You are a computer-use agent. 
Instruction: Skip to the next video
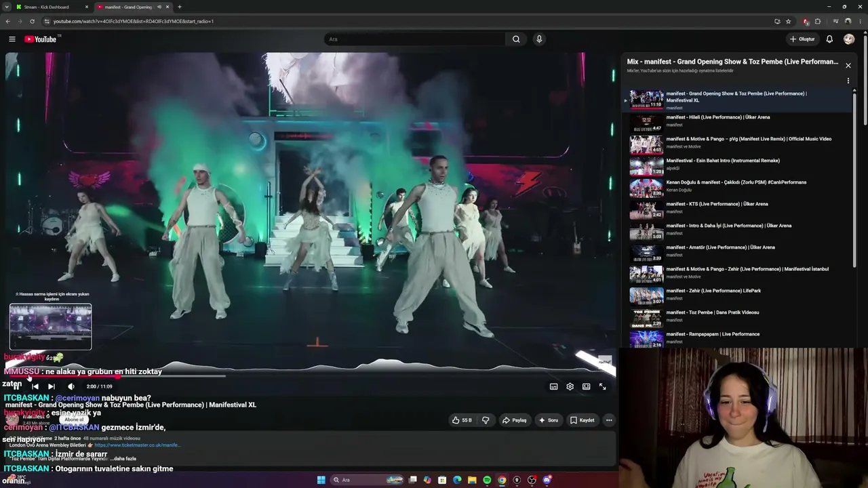click(x=51, y=386)
